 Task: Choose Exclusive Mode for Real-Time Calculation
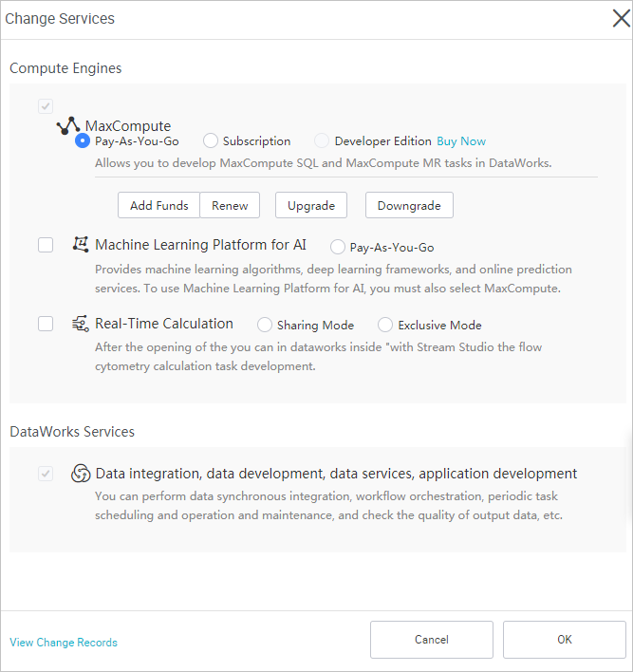[385, 325]
